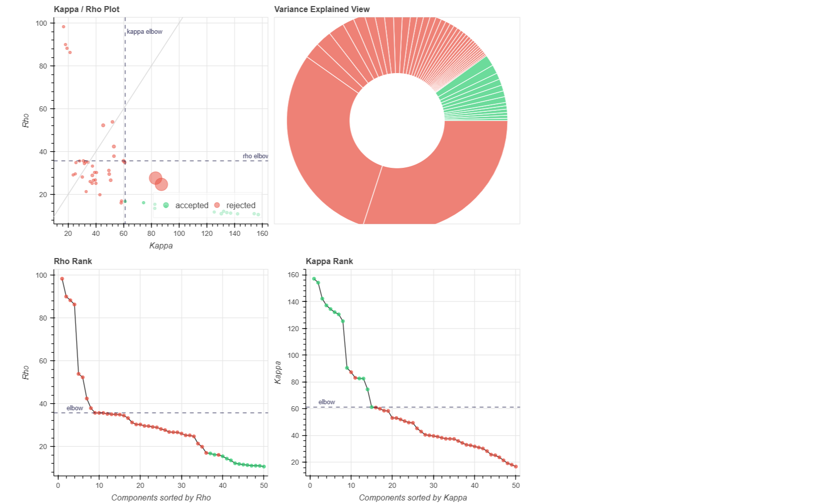This screenshot has width=839, height=504.
Task: Select the highest Rho point in Kappa/Rho Plot
Action: [x=63, y=27]
